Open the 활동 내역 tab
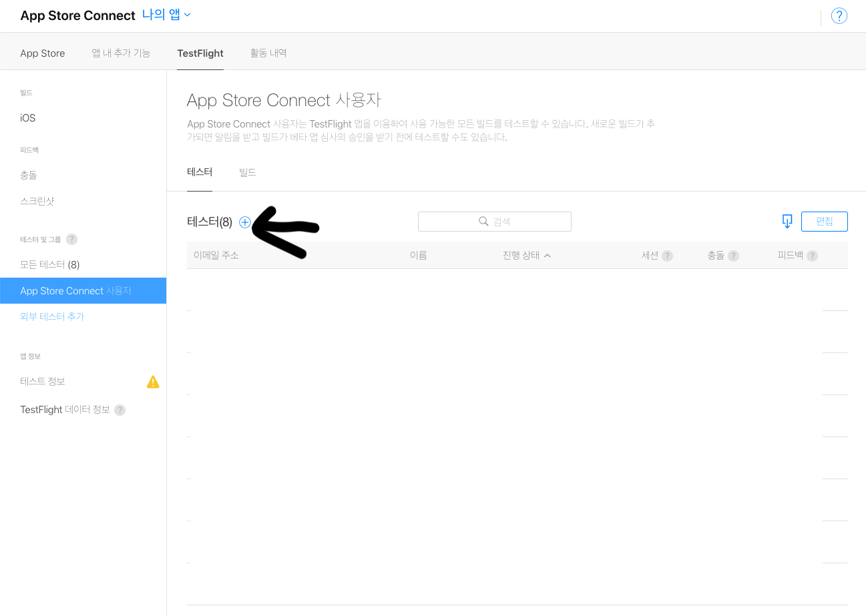This screenshot has height=616, width=866. coord(268,53)
